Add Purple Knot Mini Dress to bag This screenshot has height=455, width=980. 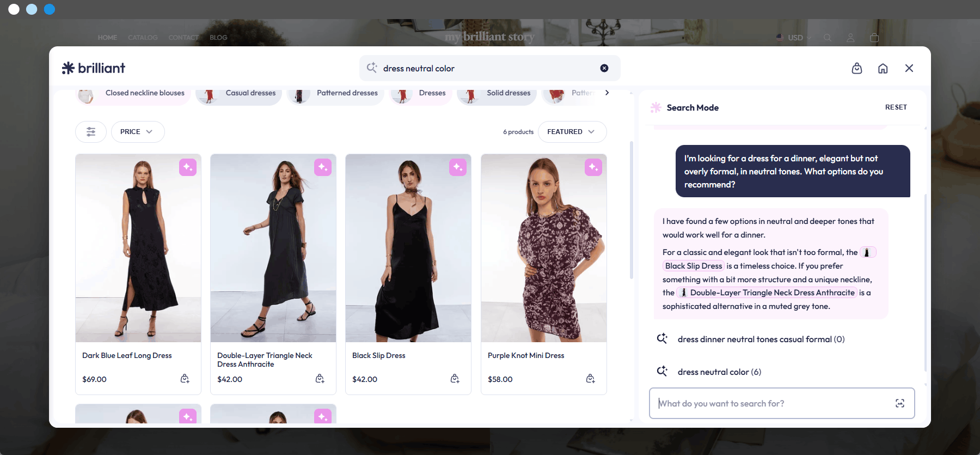point(591,379)
